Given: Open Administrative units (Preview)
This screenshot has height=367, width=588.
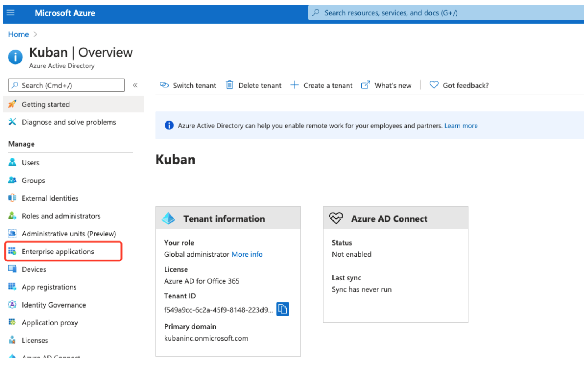Looking at the screenshot, I should pos(69,234).
